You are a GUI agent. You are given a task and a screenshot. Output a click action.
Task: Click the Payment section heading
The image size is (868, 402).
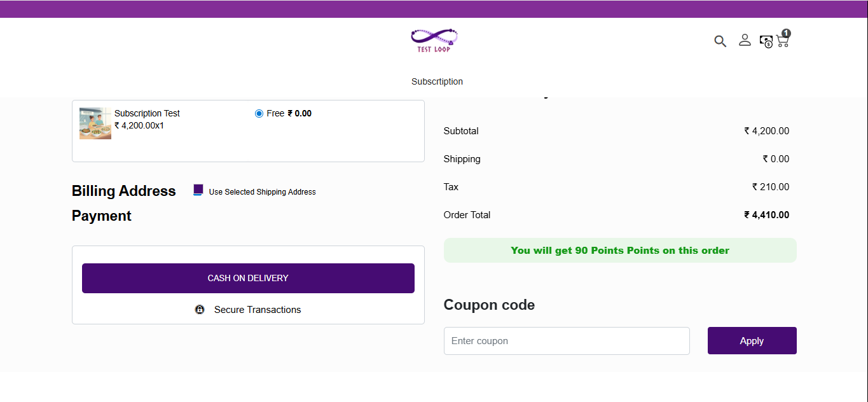pos(101,216)
